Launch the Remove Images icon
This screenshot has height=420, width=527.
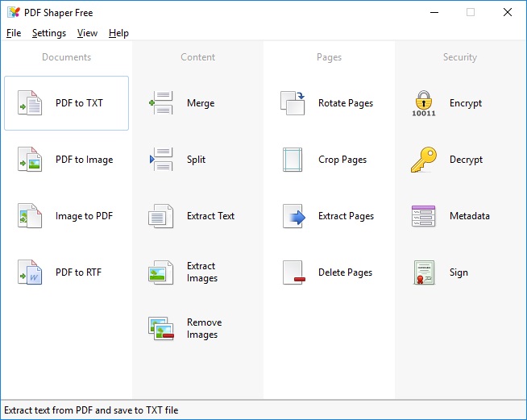(x=161, y=329)
